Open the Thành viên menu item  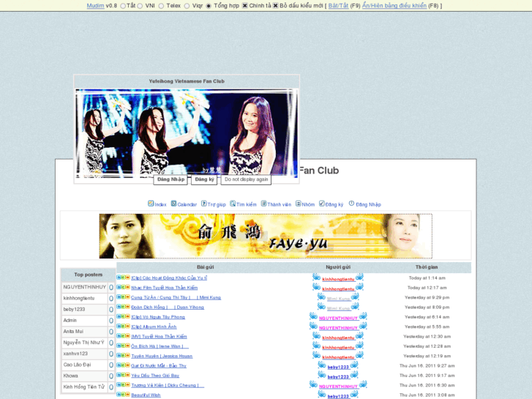point(280,204)
